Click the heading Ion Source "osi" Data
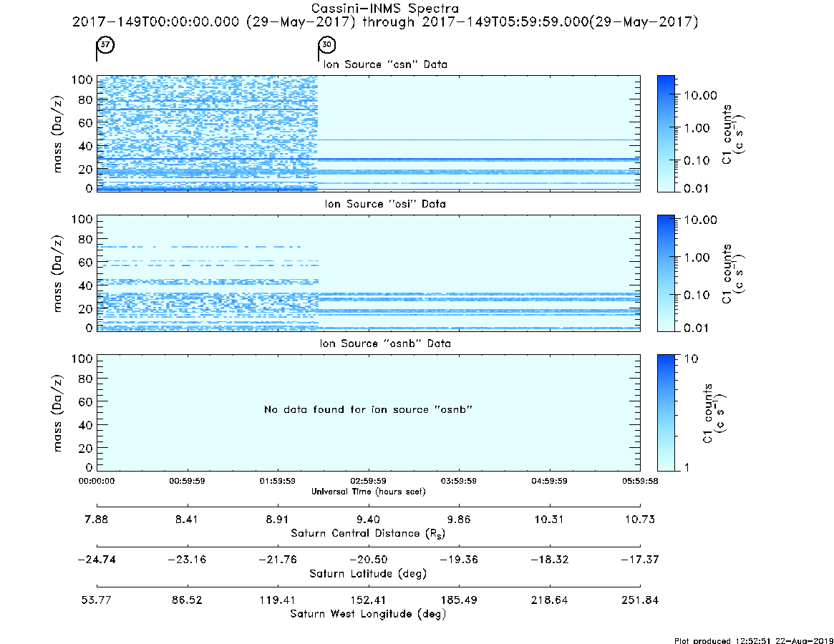834x644 pixels. pyautogui.click(x=385, y=204)
